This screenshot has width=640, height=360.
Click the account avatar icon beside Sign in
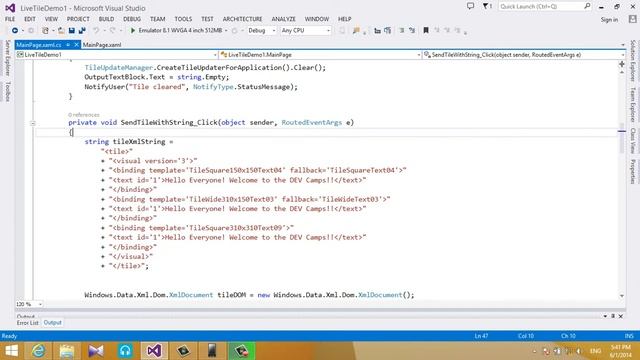point(632,19)
